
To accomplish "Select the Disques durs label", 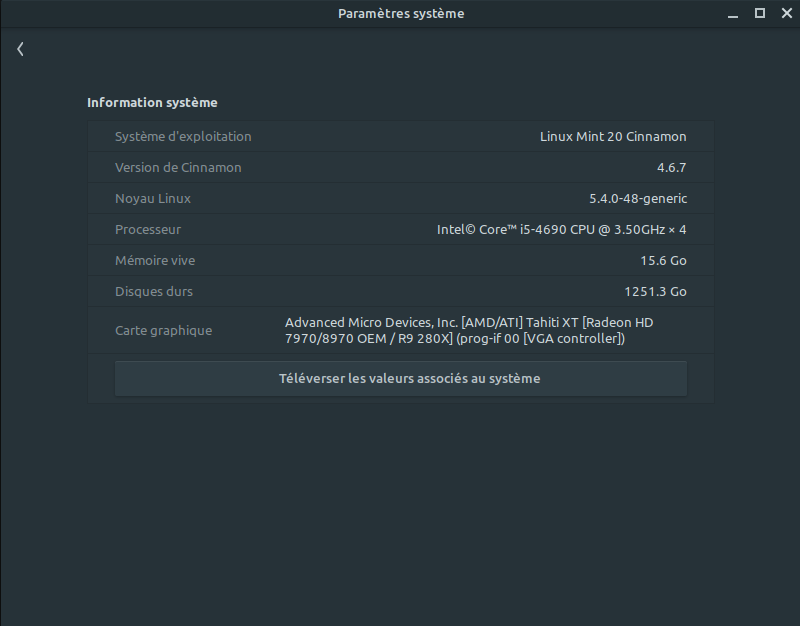I will [154, 291].
